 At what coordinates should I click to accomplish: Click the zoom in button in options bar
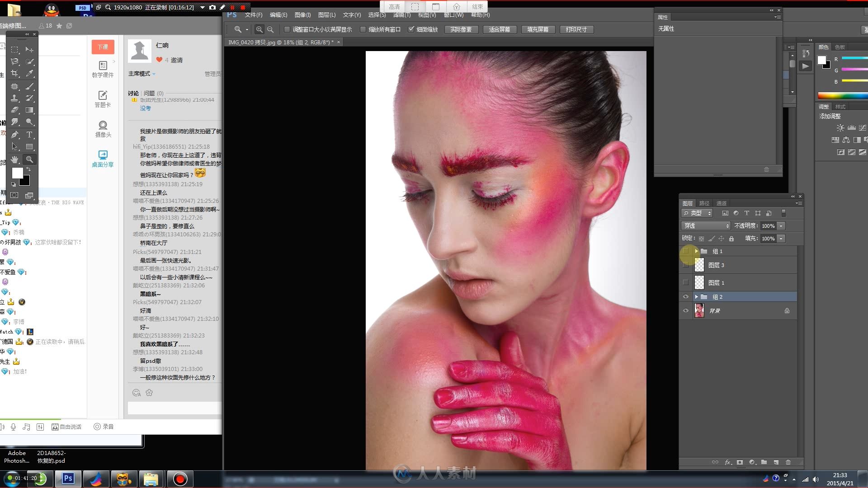coord(259,29)
